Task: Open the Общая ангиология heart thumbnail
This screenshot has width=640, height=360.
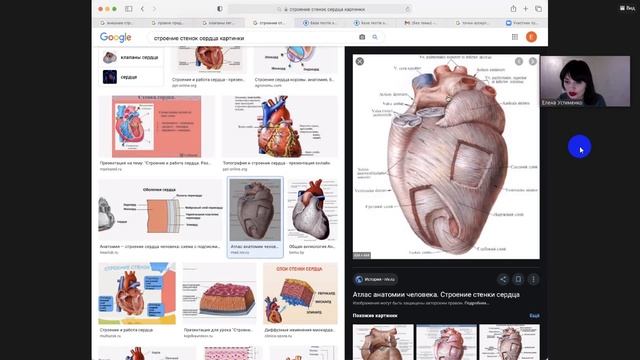Action: tap(313, 210)
